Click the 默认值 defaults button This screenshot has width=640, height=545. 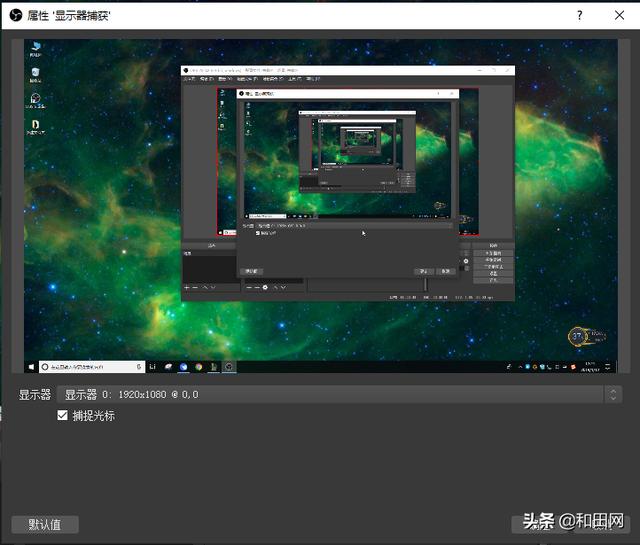[45, 524]
